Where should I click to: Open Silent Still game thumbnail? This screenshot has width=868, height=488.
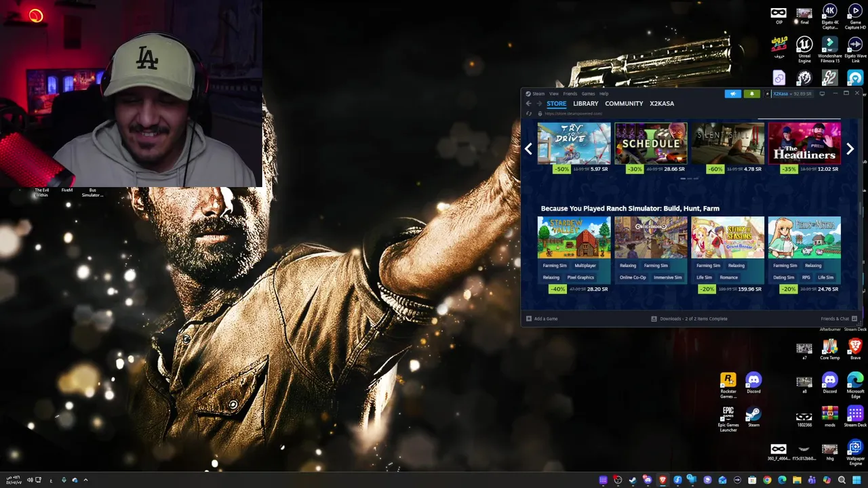[728, 144]
